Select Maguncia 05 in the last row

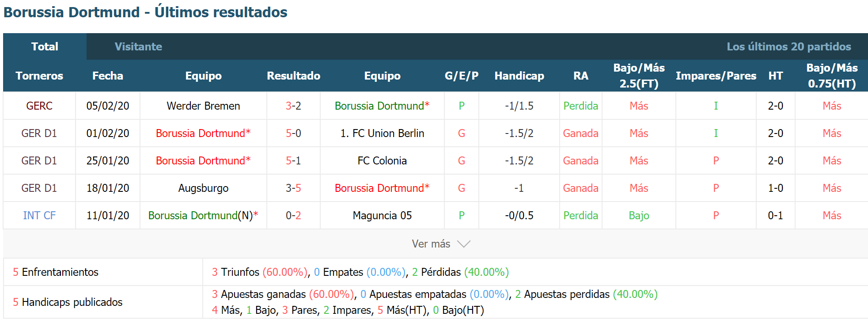(382, 216)
